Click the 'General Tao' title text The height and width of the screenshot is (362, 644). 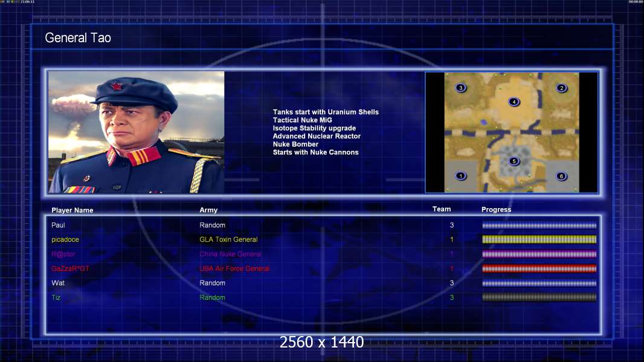click(x=78, y=38)
